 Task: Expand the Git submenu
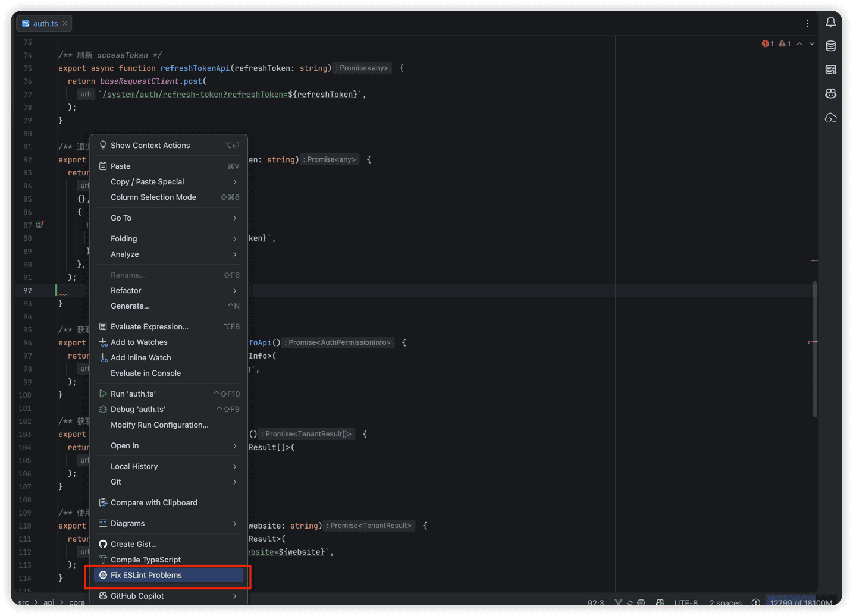(169, 482)
